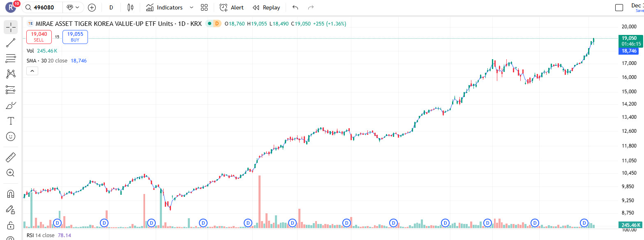This screenshot has width=644, height=240.
Task: Collapse the indicator legend chevron
Action: pos(32,71)
